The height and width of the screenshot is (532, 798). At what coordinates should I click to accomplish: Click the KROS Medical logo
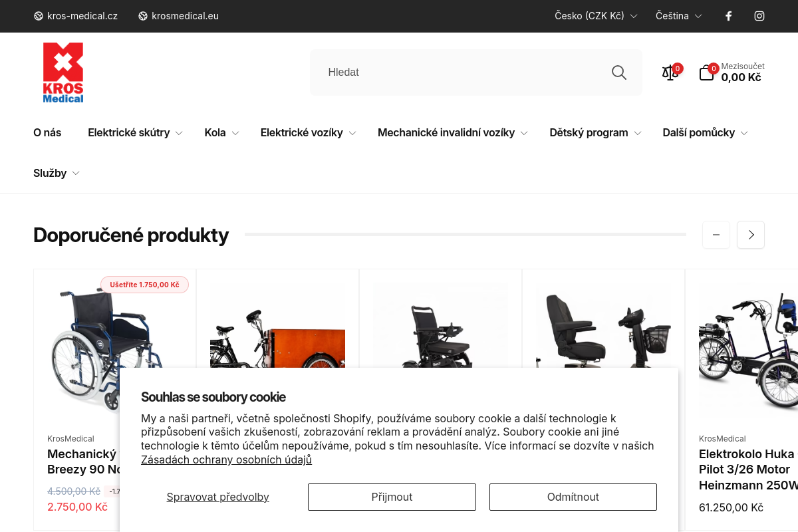click(x=63, y=72)
